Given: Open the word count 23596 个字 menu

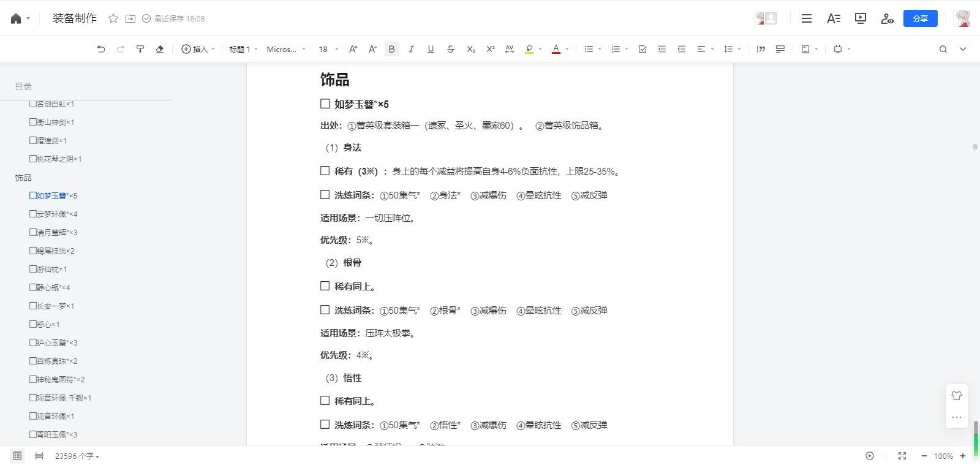Looking at the screenshot, I should (77, 456).
